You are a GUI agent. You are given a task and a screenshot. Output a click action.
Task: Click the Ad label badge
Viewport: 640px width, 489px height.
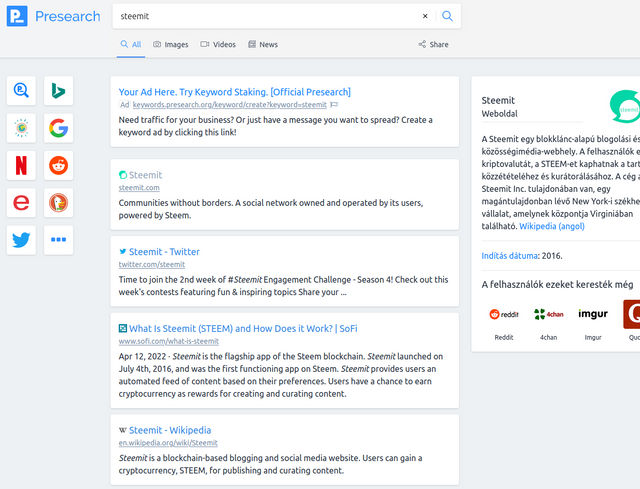pos(124,105)
